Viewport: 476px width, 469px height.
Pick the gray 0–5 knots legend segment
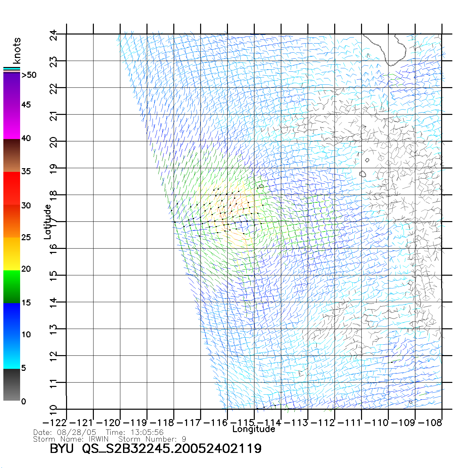12,385
